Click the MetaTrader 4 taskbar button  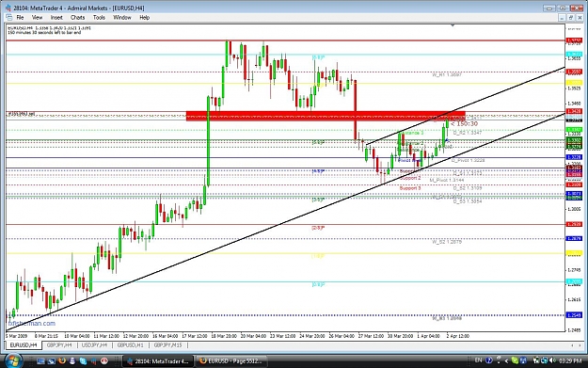(157, 361)
